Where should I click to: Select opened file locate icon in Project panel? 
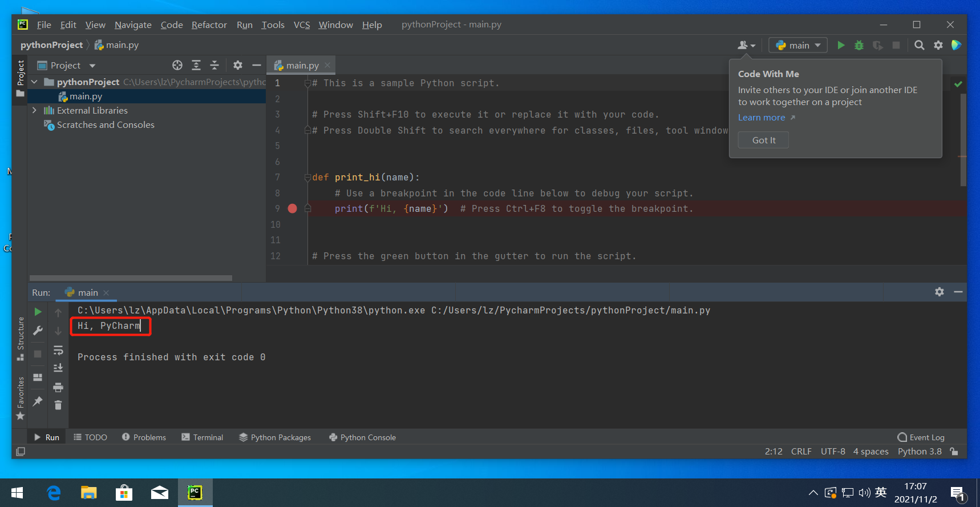pyautogui.click(x=177, y=65)
